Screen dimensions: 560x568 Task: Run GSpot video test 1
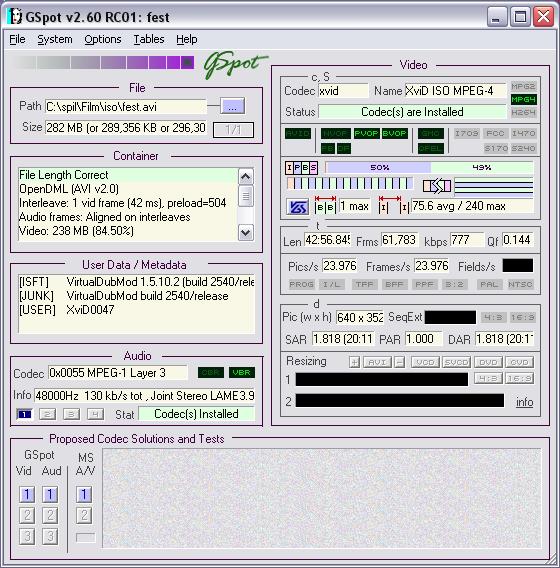(27, 494)
